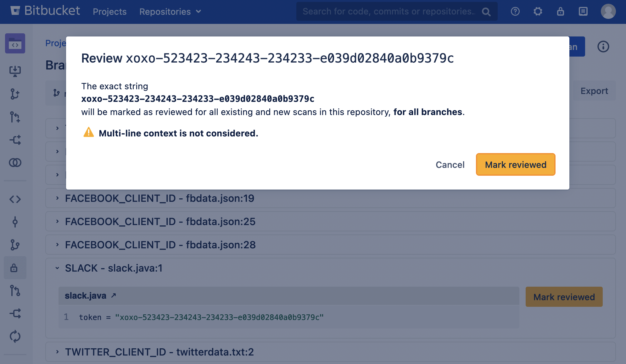The height and width of the screenshot is (364, 626).
Task: Cancel the review dialog
Action: pos(450,165)
